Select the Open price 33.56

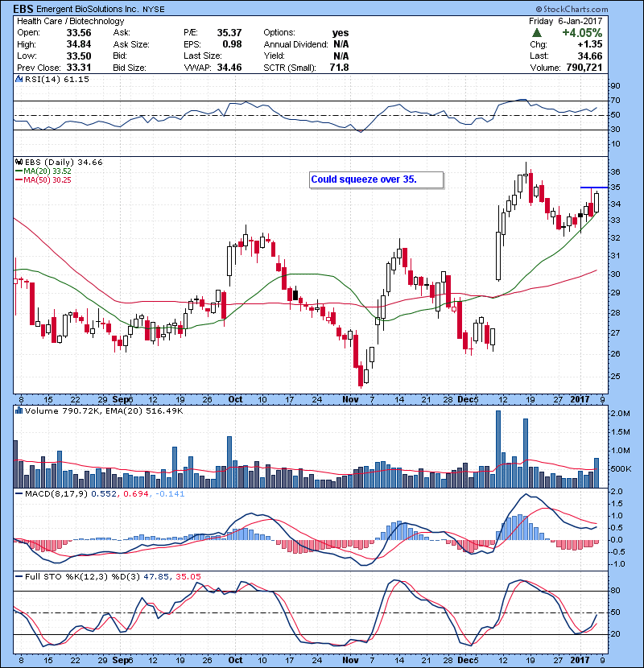click(x=79, y=33)
